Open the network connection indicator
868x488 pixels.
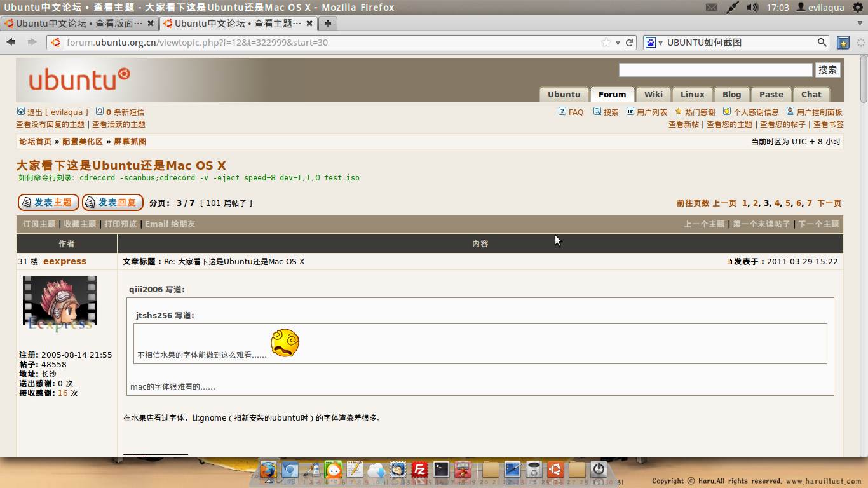point(733,8)
